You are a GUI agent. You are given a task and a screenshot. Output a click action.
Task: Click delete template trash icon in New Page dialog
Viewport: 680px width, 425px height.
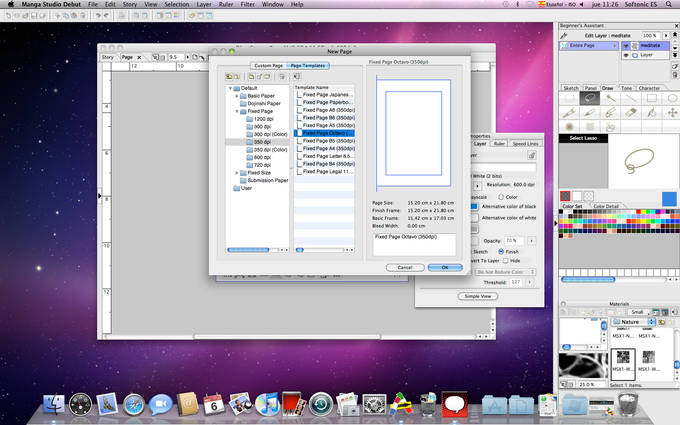tap(282, 77)
